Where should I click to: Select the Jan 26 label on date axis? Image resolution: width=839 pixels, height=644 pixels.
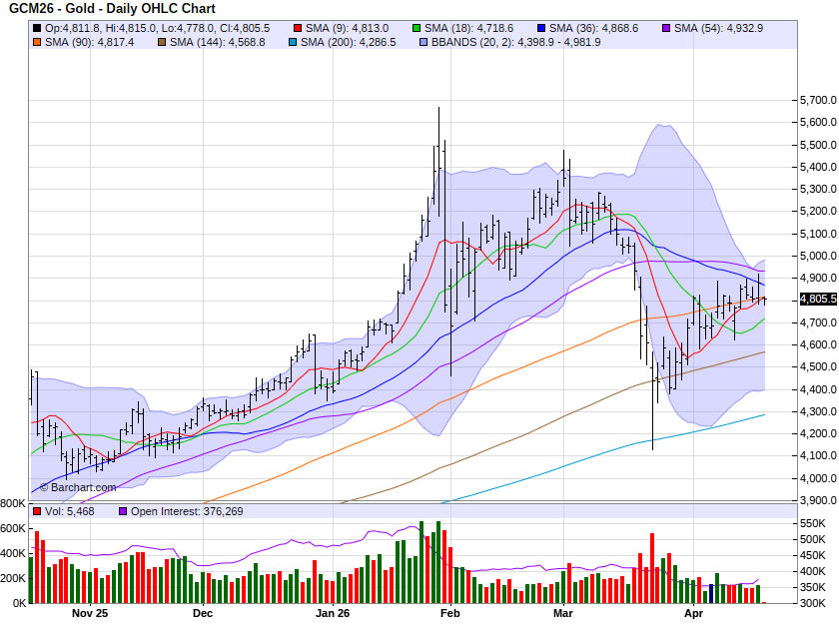[x=331, y=614]
